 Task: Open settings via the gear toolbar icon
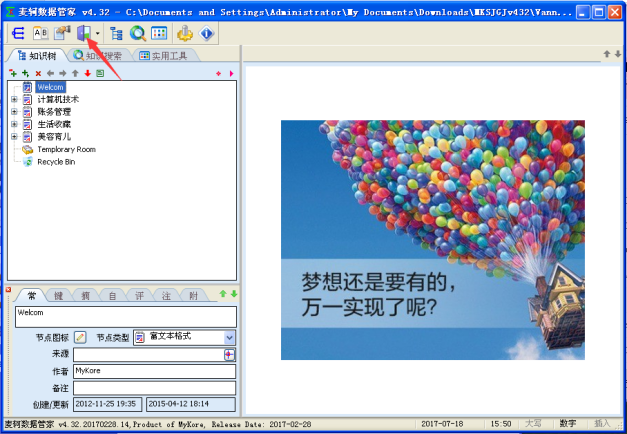coord(185,33)
